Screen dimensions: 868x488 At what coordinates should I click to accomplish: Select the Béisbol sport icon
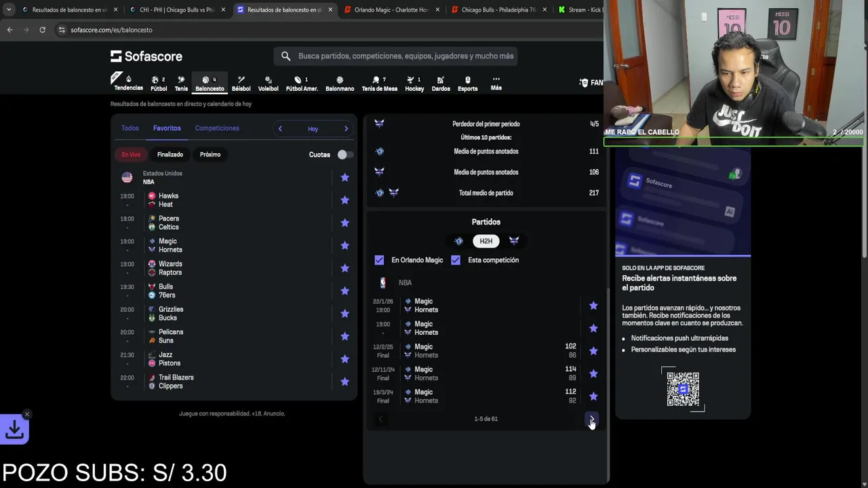(241, 83)
